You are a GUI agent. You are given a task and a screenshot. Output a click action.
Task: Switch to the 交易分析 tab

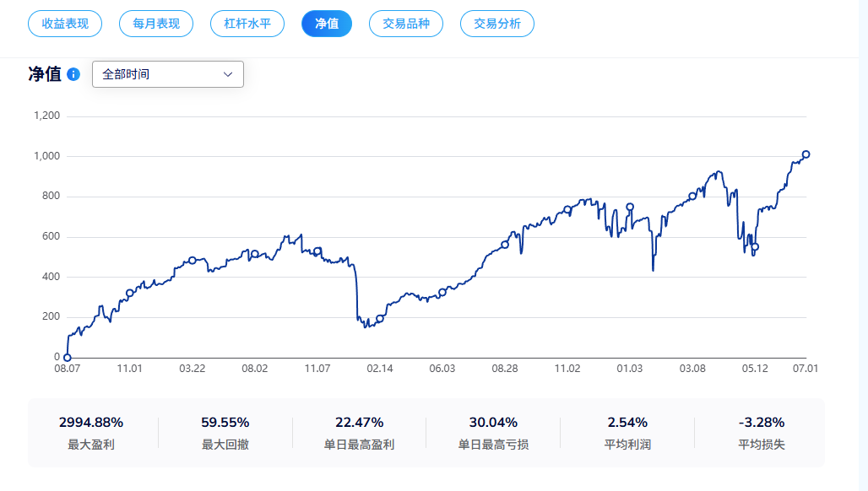click(497, 24)
